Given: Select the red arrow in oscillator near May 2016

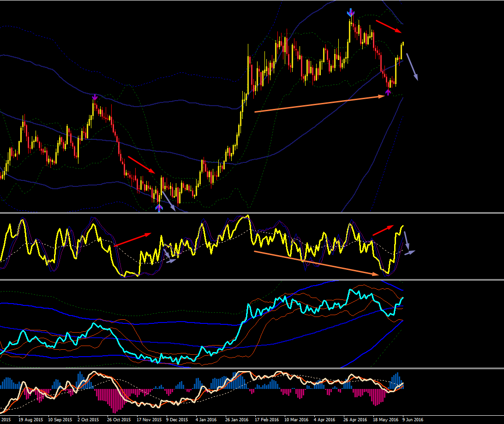Looking at the screenshot, I should 383,230.
